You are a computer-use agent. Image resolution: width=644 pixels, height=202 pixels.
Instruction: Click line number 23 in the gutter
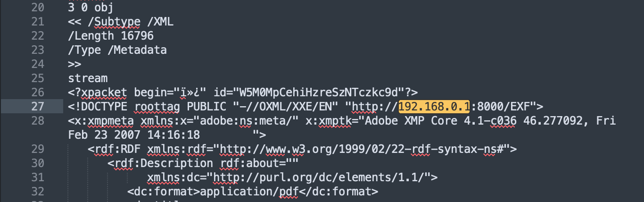38,50
